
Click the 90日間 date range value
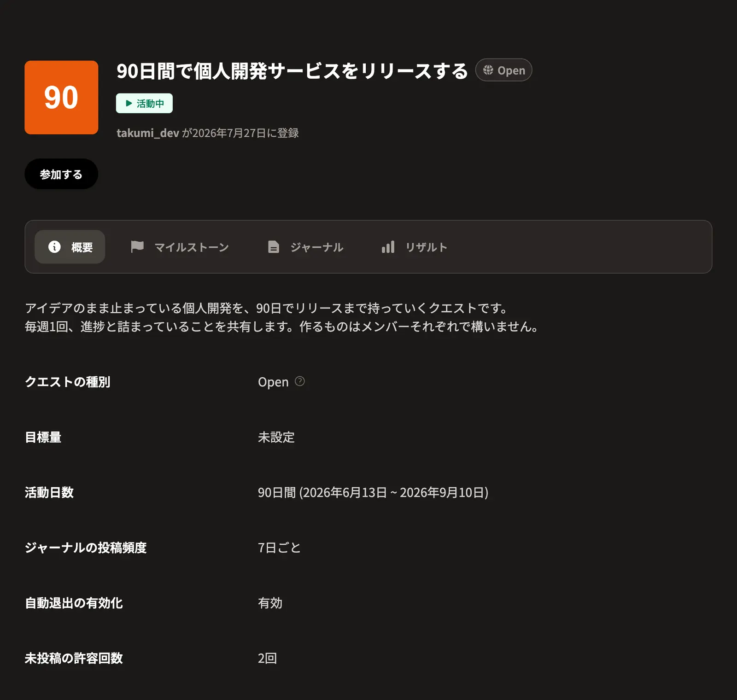pyautogui.click(x=373, y=492)
